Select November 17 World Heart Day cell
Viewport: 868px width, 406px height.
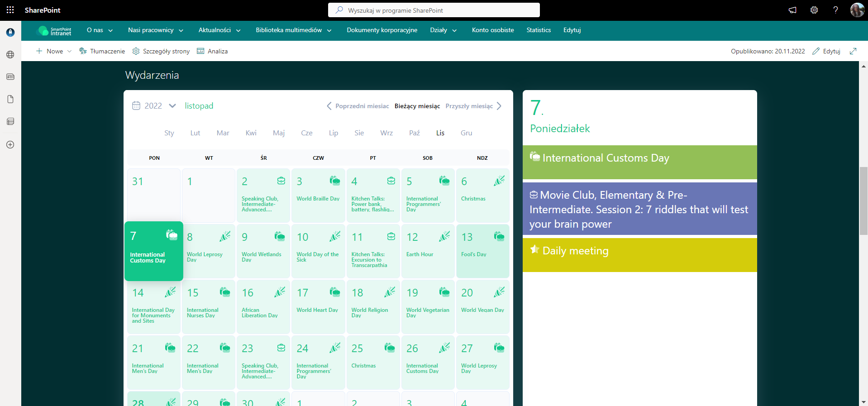[318, 306]
